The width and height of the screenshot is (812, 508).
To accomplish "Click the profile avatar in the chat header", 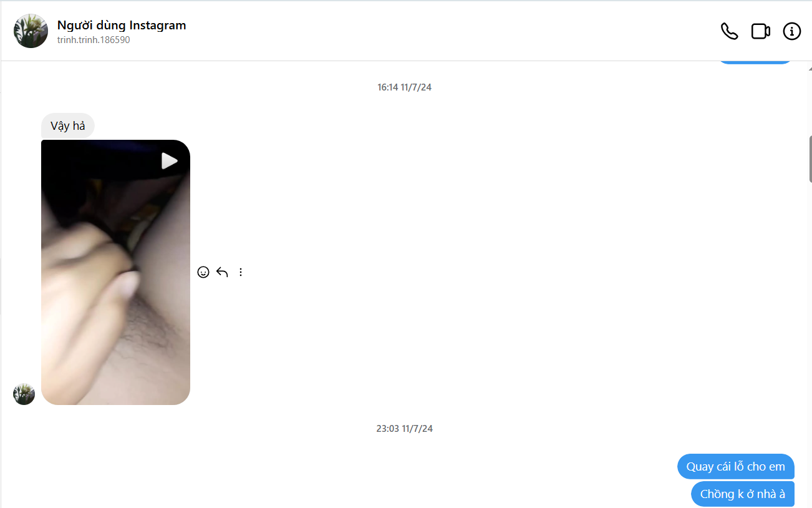I will pos(31,31).
